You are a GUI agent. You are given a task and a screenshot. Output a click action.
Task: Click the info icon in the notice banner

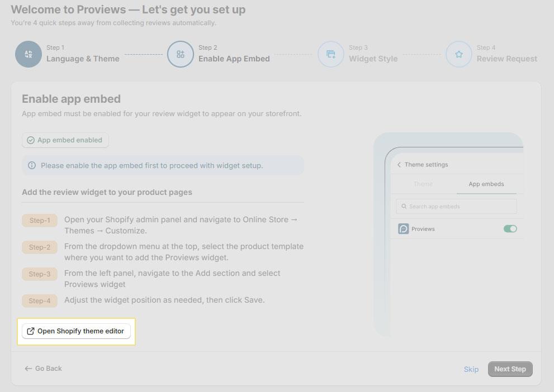[x=32, y=165]
